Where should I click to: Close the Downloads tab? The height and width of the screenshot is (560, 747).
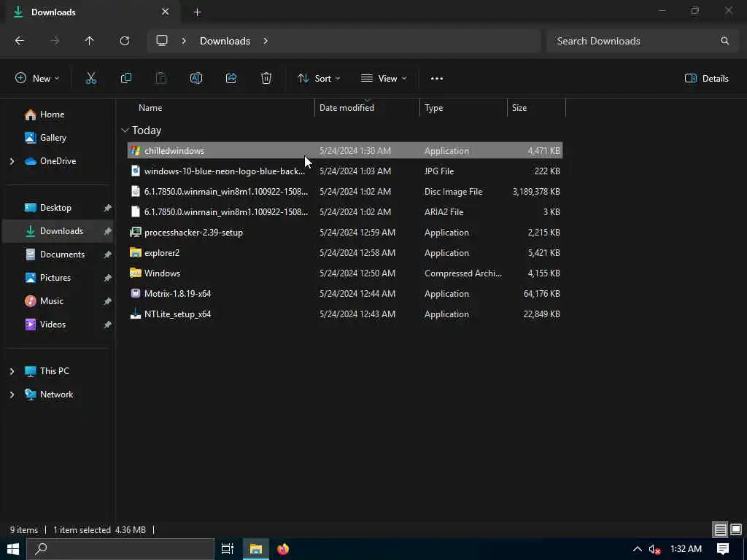tap(166, 12)
